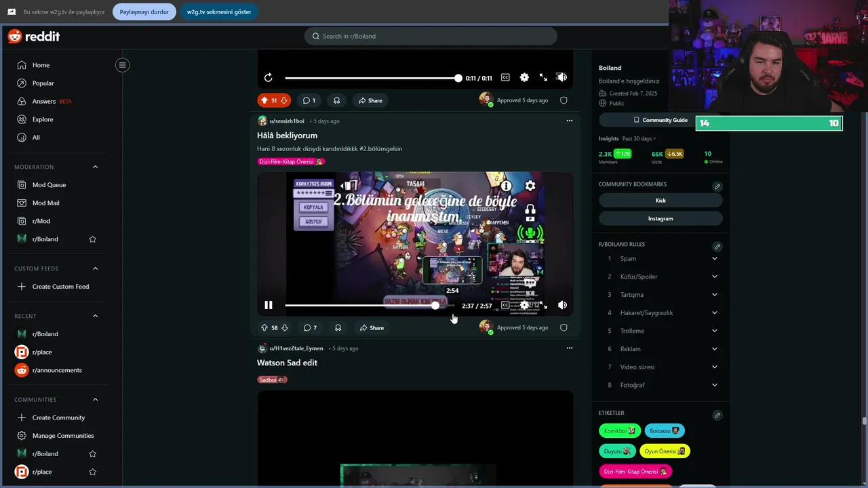This screenshot has height=488, width=868.
Task: Open Manage Communities
Action: (63, 436)
